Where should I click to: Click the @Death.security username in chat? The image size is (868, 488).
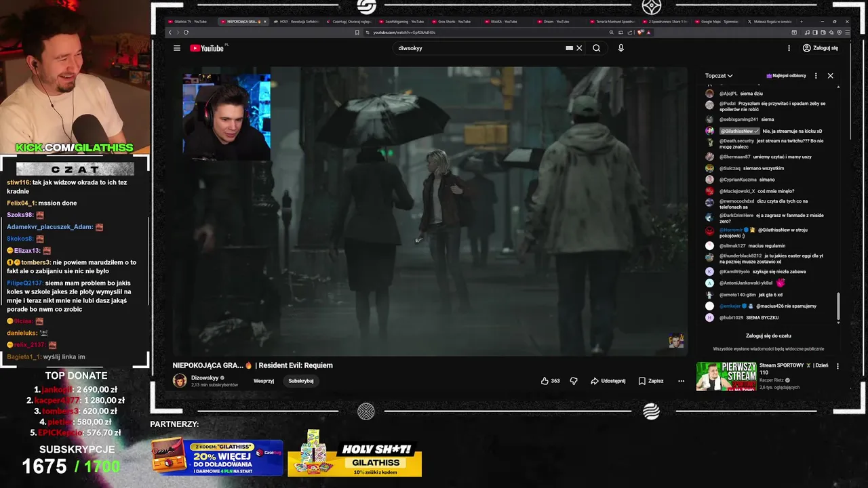click(x=736, y=141)
